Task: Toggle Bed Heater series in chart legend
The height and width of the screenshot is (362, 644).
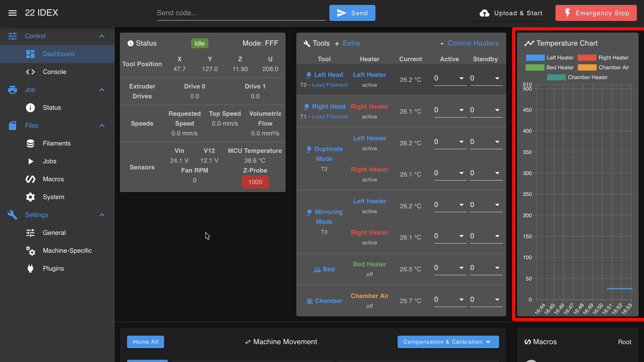Action: click(x=549, y=67)
